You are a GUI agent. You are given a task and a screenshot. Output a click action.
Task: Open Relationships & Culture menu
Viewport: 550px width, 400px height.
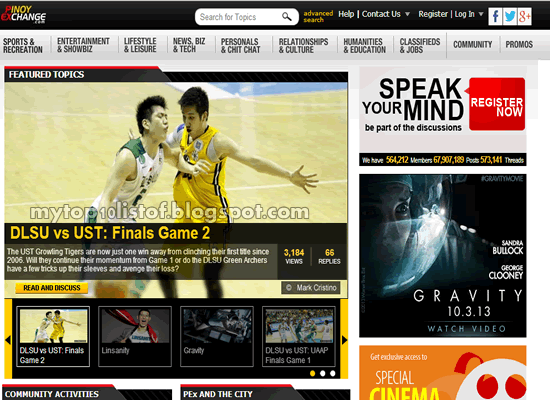tap(303, 45)
